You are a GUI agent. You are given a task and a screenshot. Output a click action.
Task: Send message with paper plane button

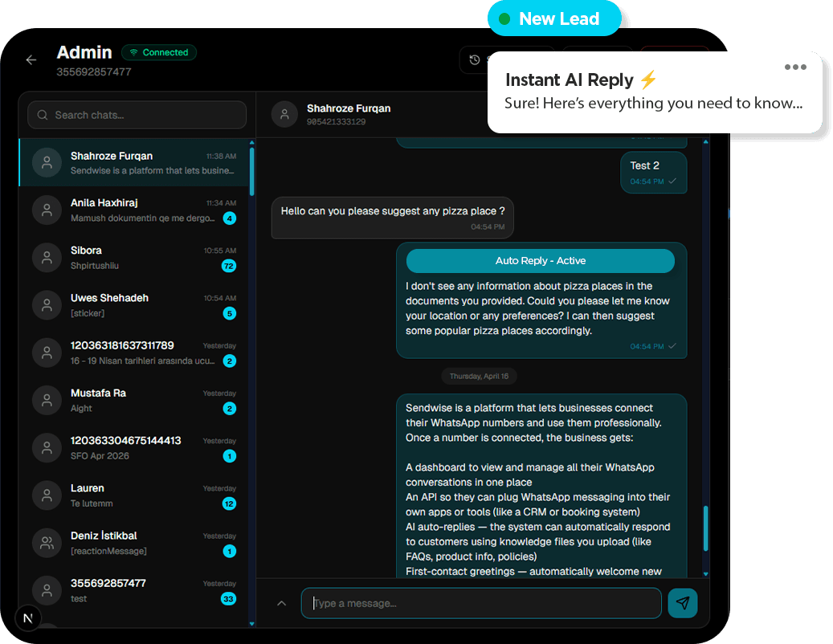pyautogui.click(x=683, y=603)
